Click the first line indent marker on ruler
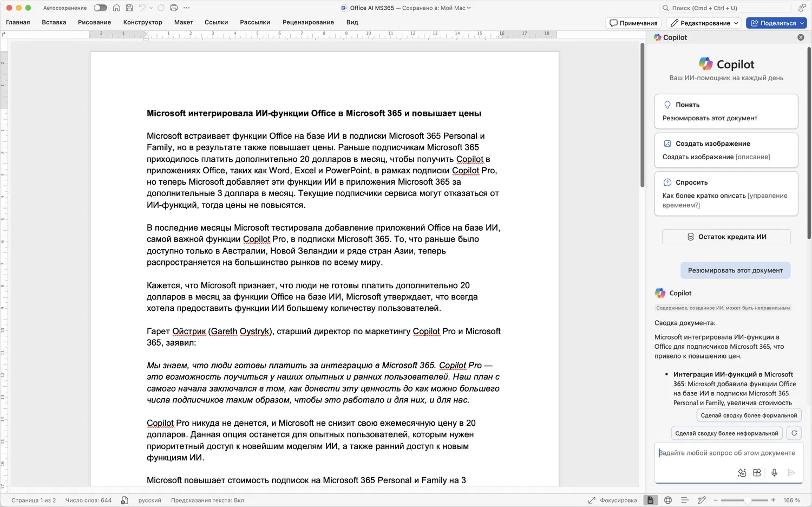812x507 pixels. [146, 33]
